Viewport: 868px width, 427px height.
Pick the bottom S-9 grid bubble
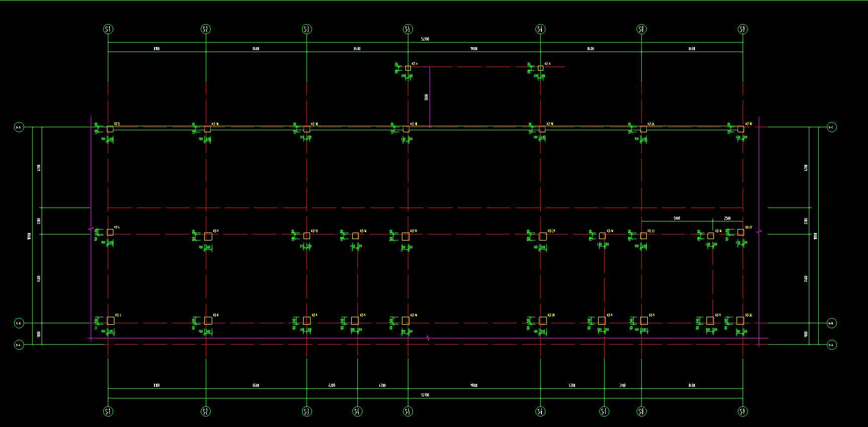pos(743,411)
